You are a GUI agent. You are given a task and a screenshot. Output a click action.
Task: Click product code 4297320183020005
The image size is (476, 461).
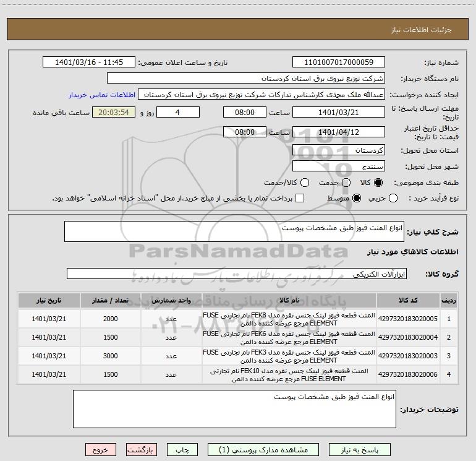click(x=408, y=319)
